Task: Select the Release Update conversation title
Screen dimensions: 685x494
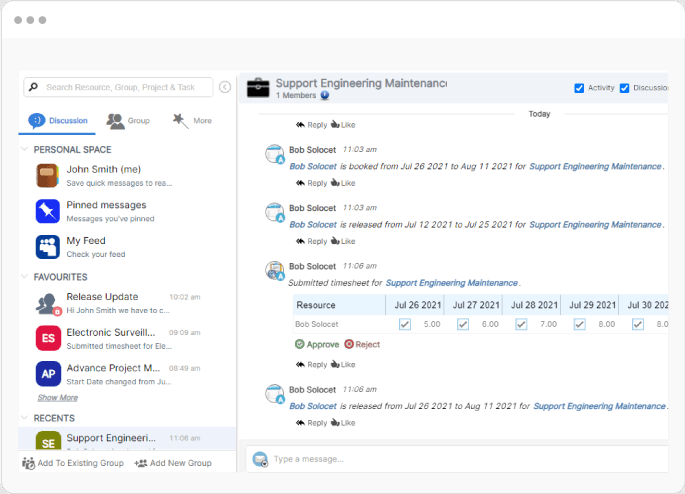Action: tap(102, 297)
